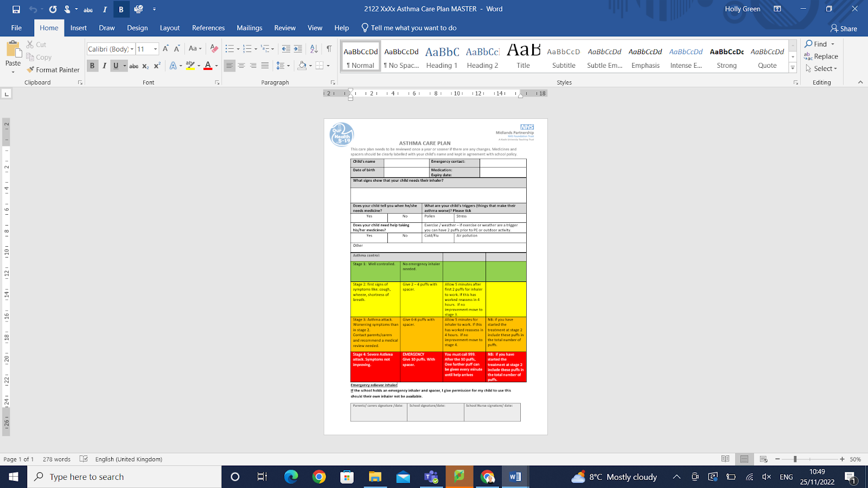868x488 pixels.
Task: Increase paragraph indent
Action: pyautogui.click(x=298, y=49)
